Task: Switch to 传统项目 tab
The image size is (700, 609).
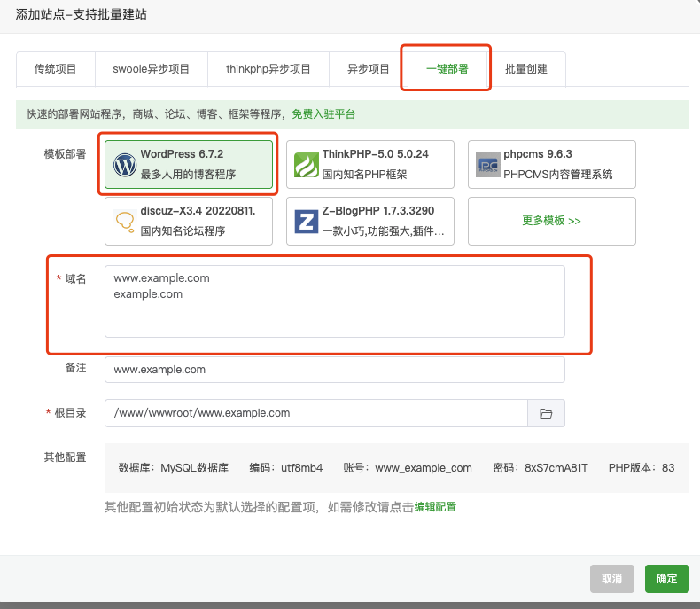Action: (55, 69)
